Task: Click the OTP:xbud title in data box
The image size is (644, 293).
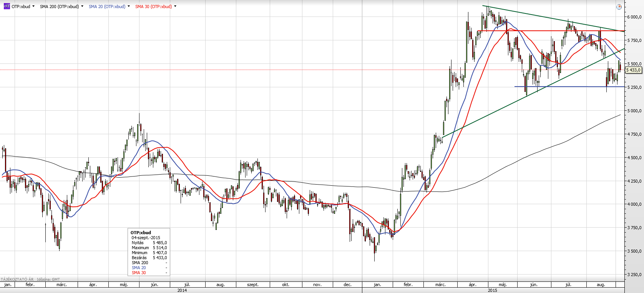Action: tap(141, 233)
